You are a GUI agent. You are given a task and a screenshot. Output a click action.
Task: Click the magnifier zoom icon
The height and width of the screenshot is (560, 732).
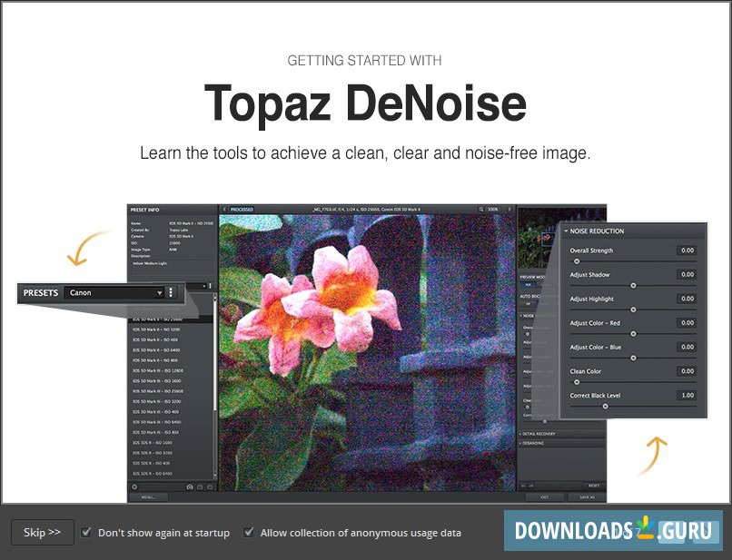[480, 210]
